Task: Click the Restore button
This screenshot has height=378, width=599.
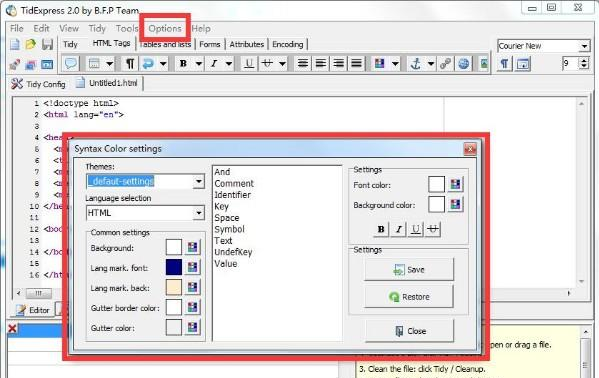Action: (409, 297)
